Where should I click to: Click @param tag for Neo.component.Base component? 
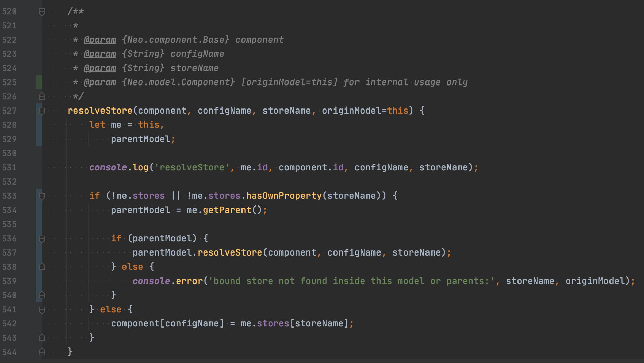click(x=100, y=40)
